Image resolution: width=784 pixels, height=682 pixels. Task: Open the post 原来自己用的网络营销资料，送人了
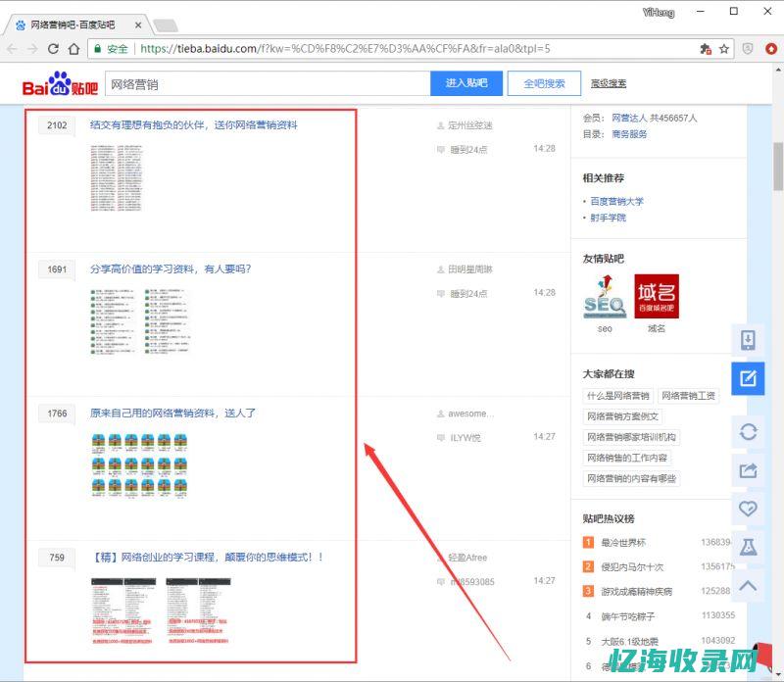pyautogui.click(x=172, y=414)
